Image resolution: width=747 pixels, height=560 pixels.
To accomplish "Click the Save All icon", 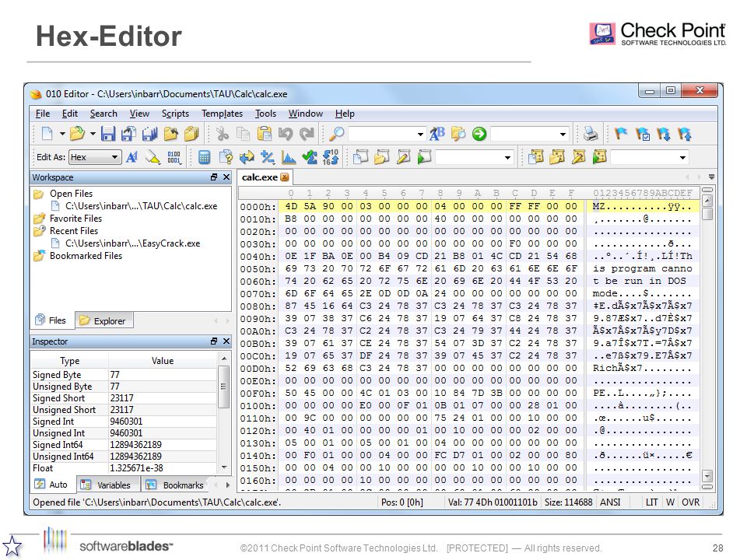I will (149, 134).
